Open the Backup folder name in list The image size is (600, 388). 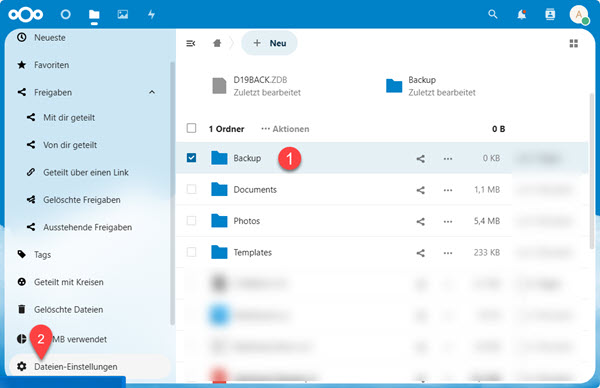[247, 158]
